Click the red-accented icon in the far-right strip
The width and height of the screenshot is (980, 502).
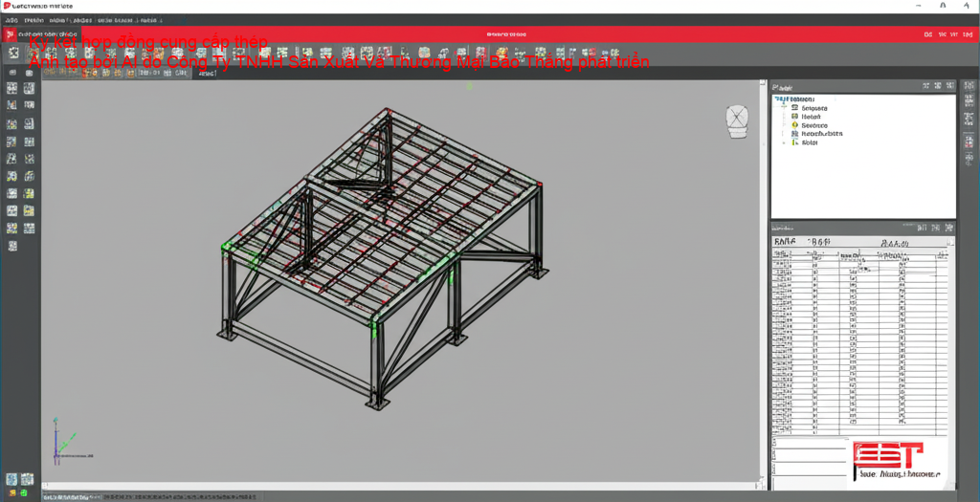click(969, 142)
